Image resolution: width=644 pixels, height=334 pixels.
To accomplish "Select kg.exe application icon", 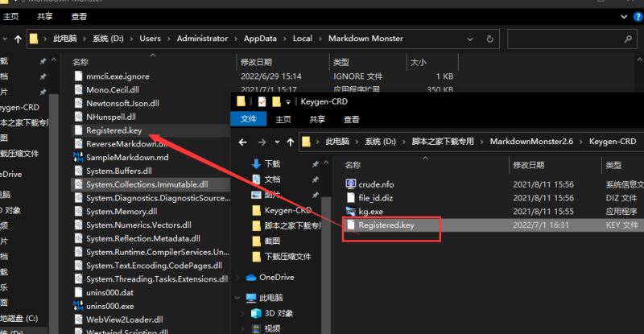I will point(351,211).
